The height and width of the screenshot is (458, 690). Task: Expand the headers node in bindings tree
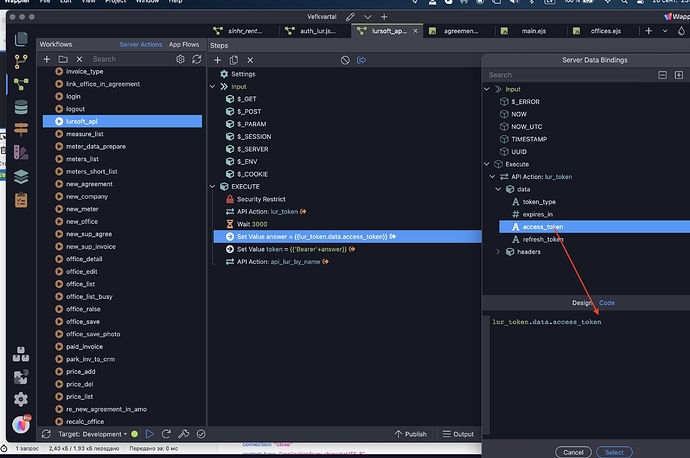pos(498,252)
